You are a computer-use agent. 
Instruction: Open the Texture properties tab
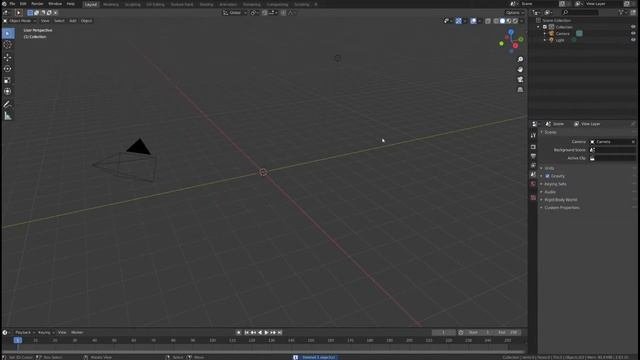(x=533, y=198)
